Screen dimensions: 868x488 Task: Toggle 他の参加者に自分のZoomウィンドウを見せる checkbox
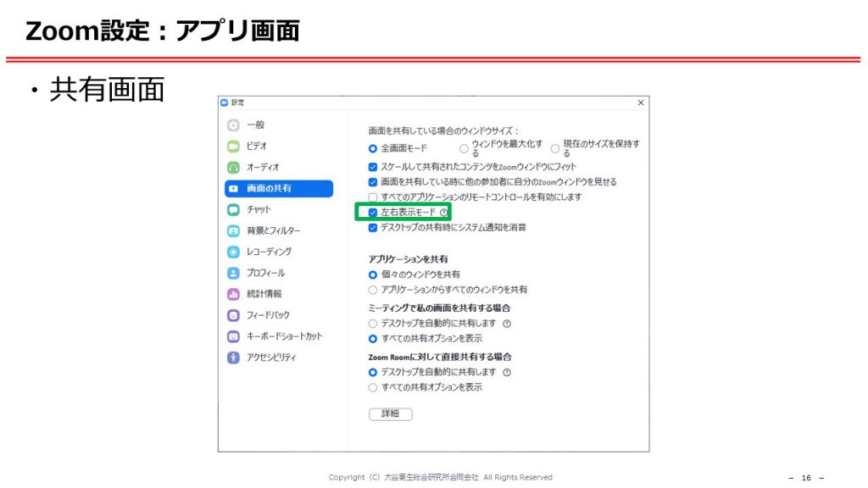[x=373, y=182]
